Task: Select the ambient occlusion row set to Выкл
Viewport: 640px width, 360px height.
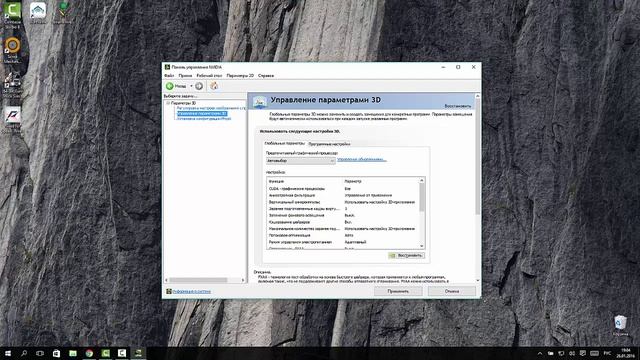Action: tap(342, 215)
